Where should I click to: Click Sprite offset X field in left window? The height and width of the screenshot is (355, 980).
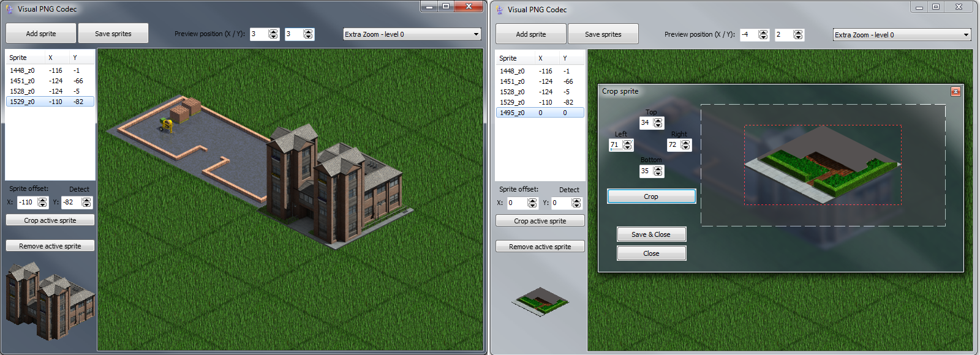coord(27,203)
